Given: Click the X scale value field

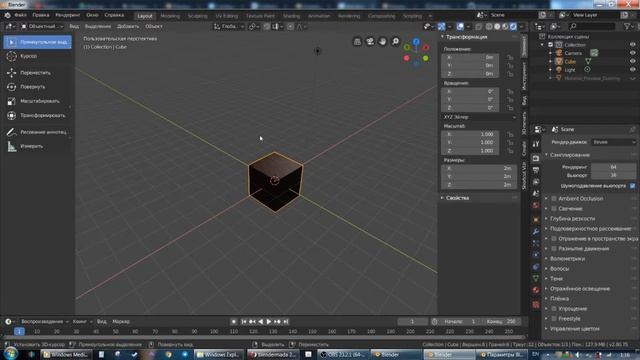Looking at the screenshot, I should click(470, 134).
